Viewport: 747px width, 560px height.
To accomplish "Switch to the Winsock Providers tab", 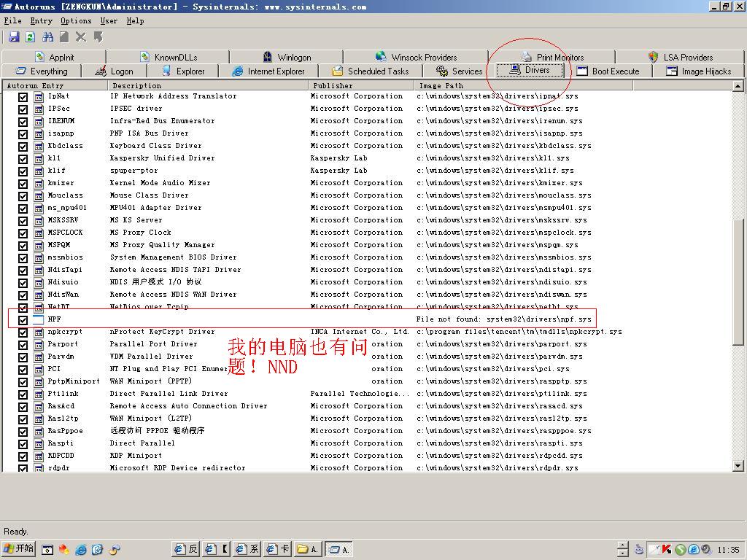I will tap(416, 57).
